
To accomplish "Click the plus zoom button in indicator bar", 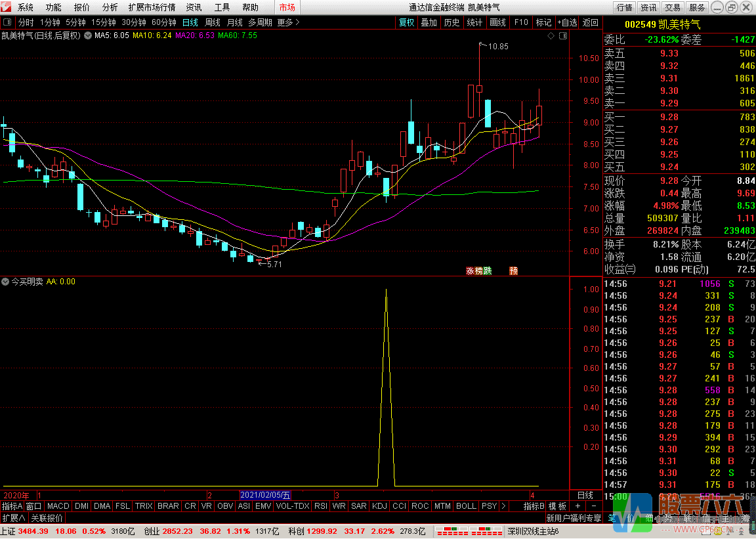I will point(577,506).
